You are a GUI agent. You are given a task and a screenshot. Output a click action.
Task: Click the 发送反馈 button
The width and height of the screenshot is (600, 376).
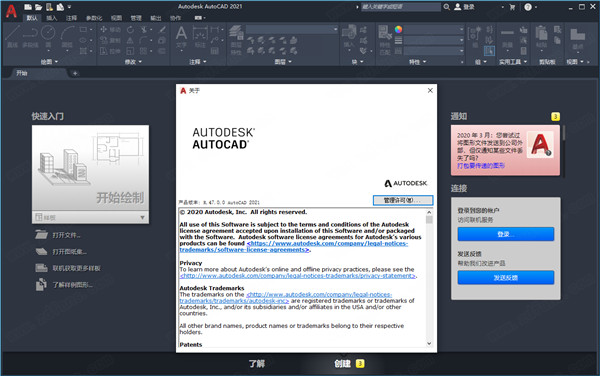pyautogui.click(x=505, y=278)
